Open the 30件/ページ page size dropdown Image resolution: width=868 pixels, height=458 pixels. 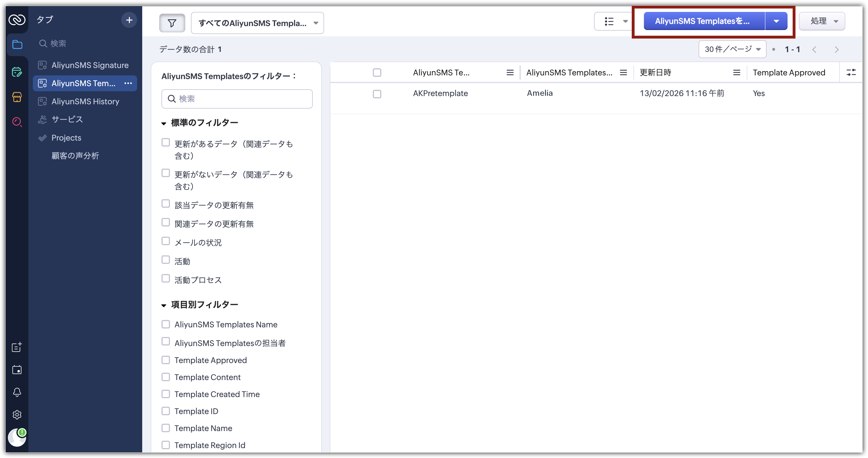(732, 49)
